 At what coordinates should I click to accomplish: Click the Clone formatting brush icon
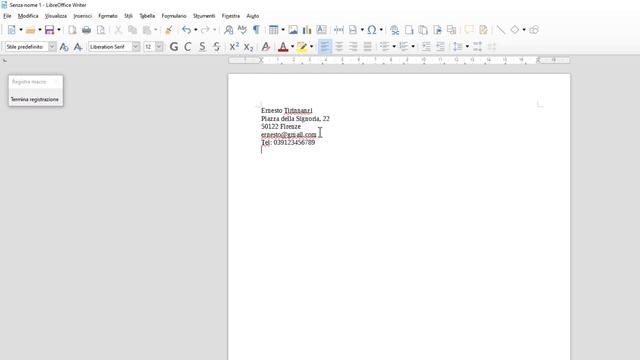click(168, 30)
